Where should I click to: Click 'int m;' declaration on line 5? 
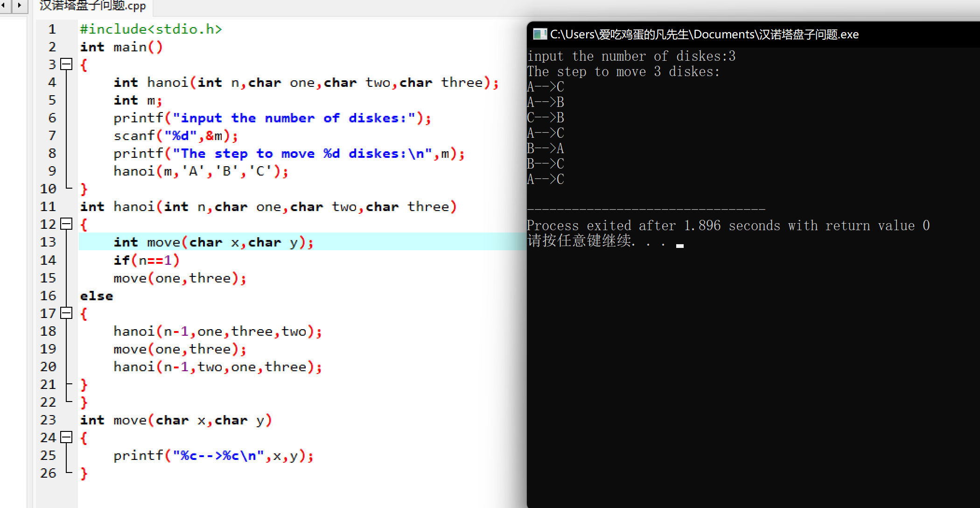pos(138,100)
